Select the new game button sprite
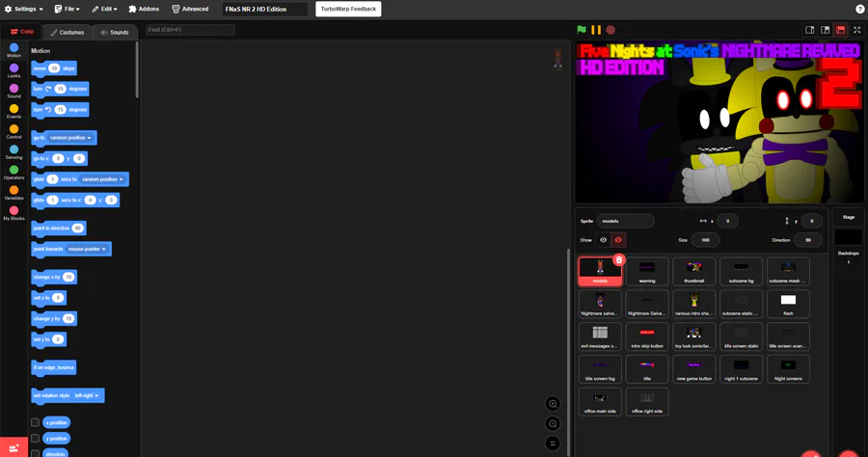Image resolution: width=868 pixels, height=457 pixels. coord(694,369)
